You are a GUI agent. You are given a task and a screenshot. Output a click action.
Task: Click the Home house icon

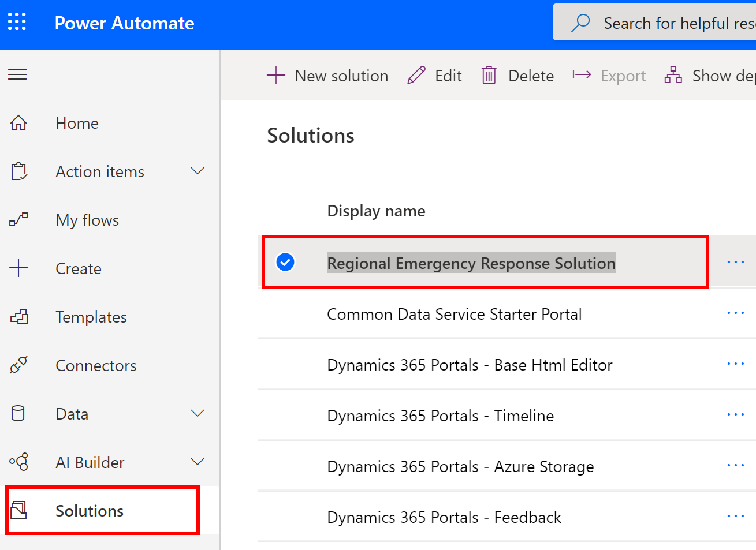coord(18,123)
